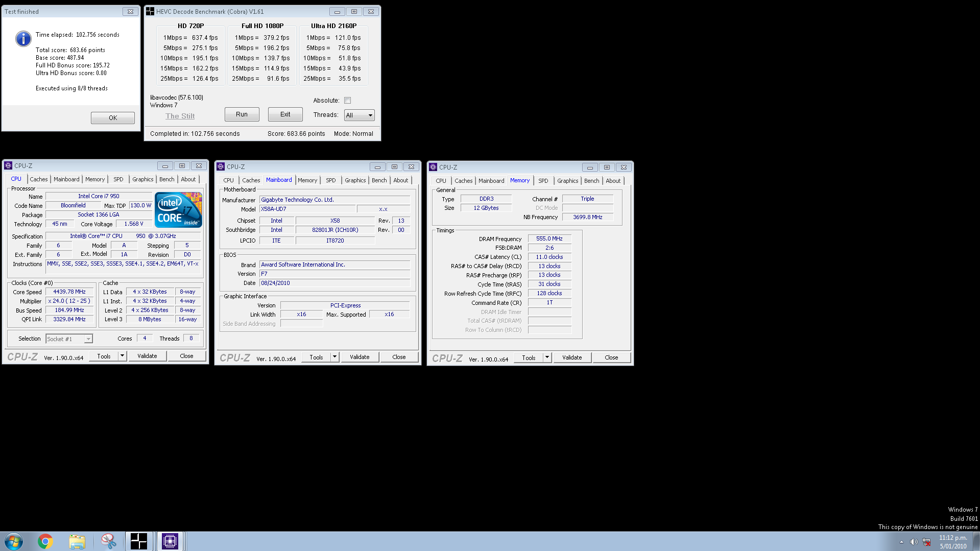
Task: Click network status tray icon
Action: pos(926,542)
